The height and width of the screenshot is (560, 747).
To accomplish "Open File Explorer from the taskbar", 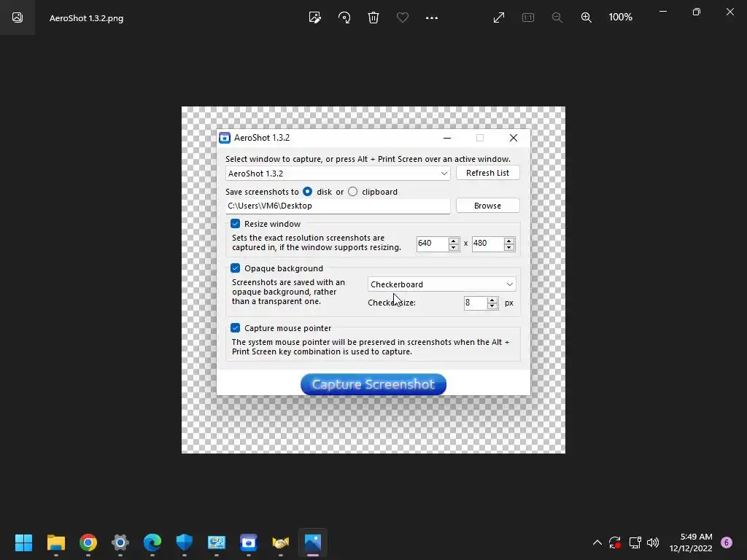I will tap(55, 542).
